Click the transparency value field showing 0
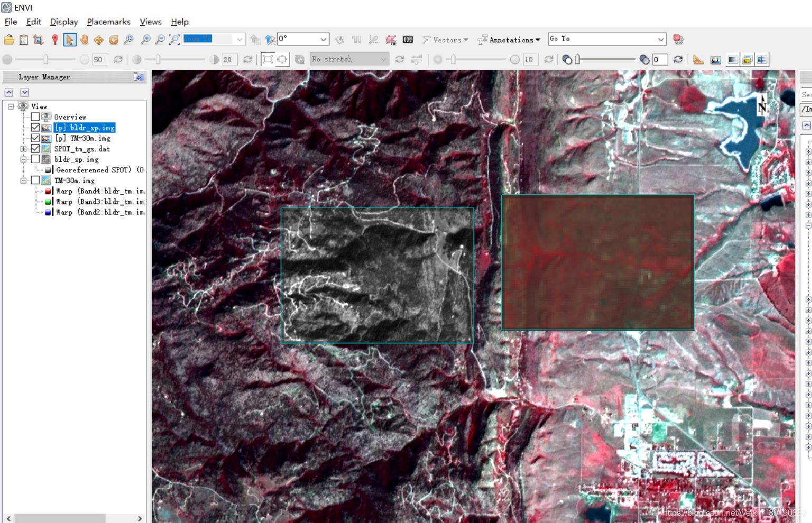812x523 pixels. tap(659, 60)
